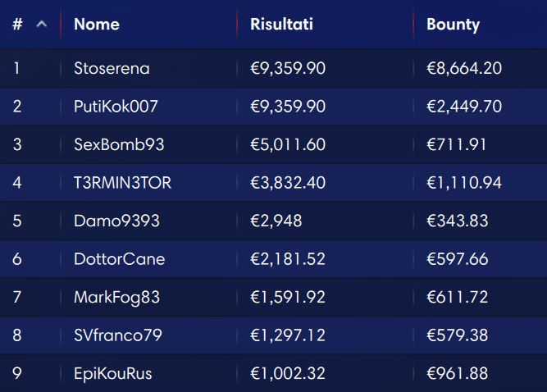Click the sort arrow next to # header
The image size is (547, 392).
[x=42, y=24]
